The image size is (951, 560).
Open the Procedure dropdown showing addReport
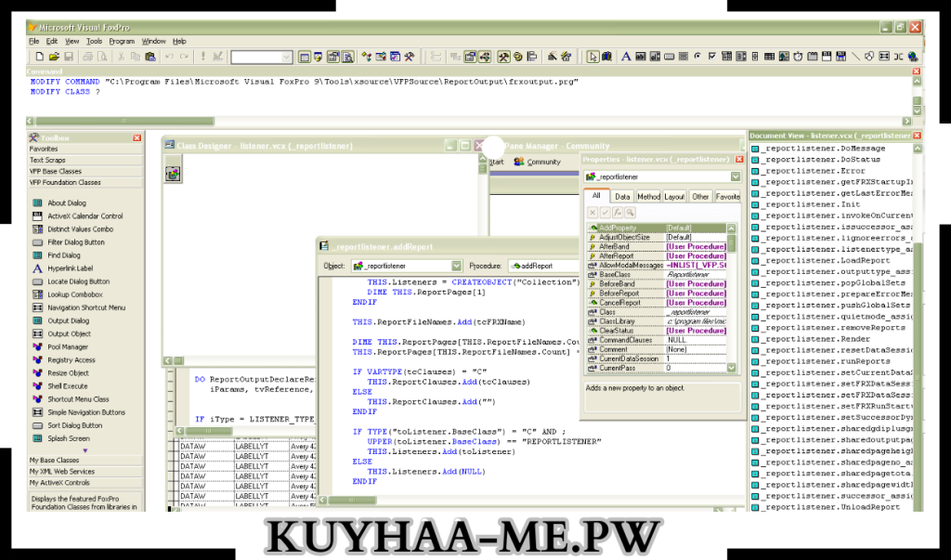(544, 266)
